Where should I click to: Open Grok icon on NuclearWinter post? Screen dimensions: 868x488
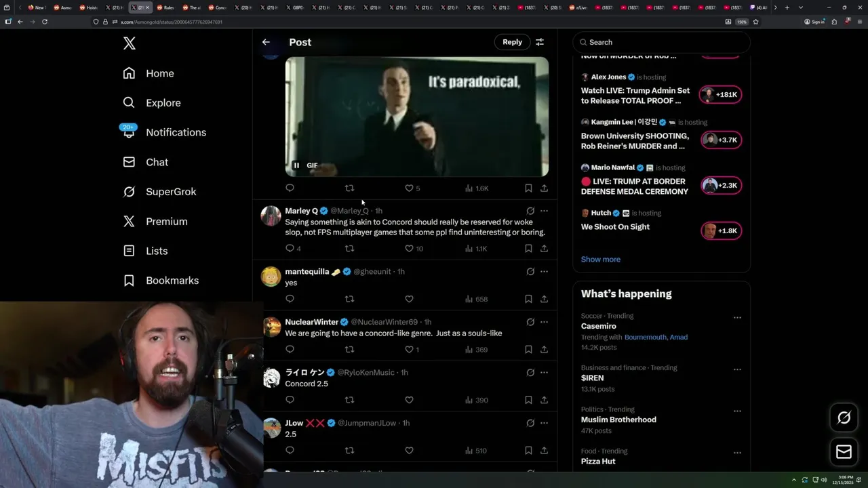point(530,322)
